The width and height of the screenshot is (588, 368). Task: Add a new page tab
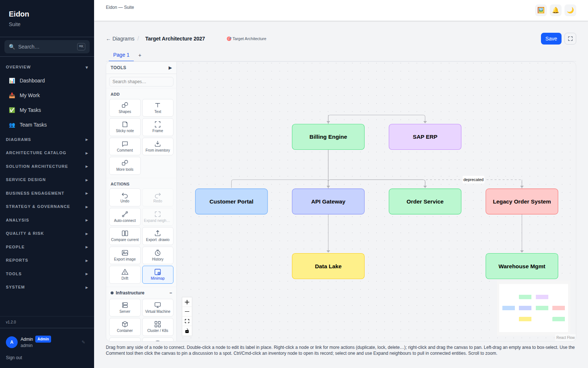pyautogui.click(x=140, y=55)
